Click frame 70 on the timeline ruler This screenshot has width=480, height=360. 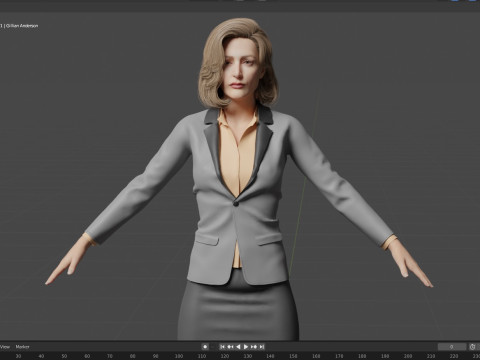click(110, 356)
